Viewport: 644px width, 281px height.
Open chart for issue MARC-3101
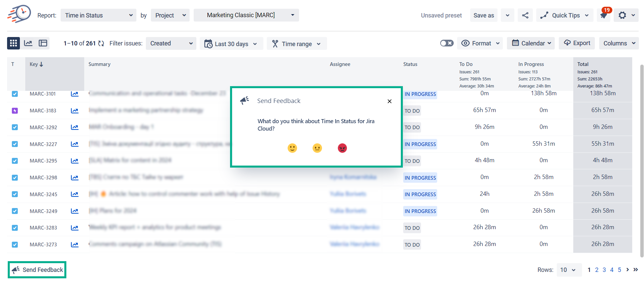pos(74,94)
